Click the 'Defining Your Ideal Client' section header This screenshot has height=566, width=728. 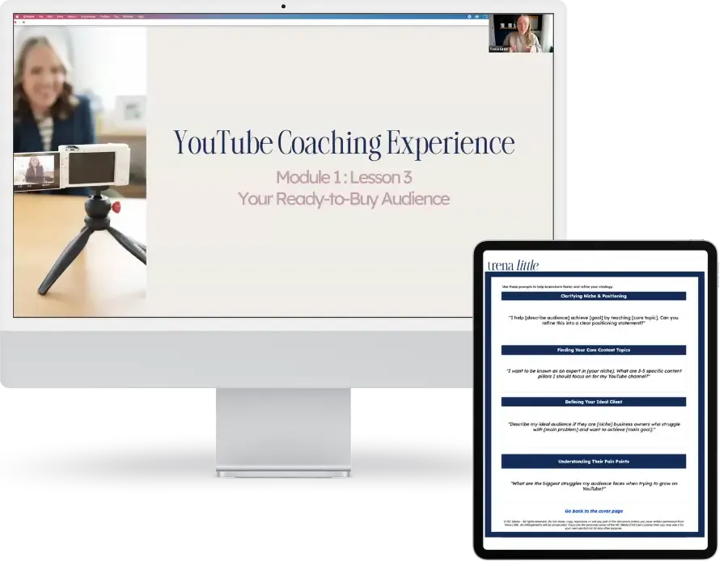tap(594, 402)
